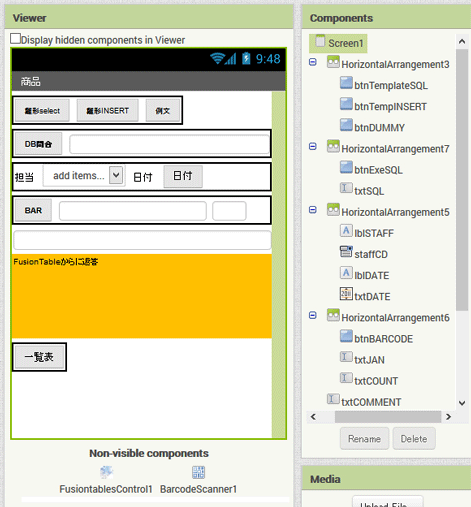Image resolution: width=471 pixels, height=507 pixels.
Task: Click the wifi icon in phone status bar
Action: pos(217,59)
